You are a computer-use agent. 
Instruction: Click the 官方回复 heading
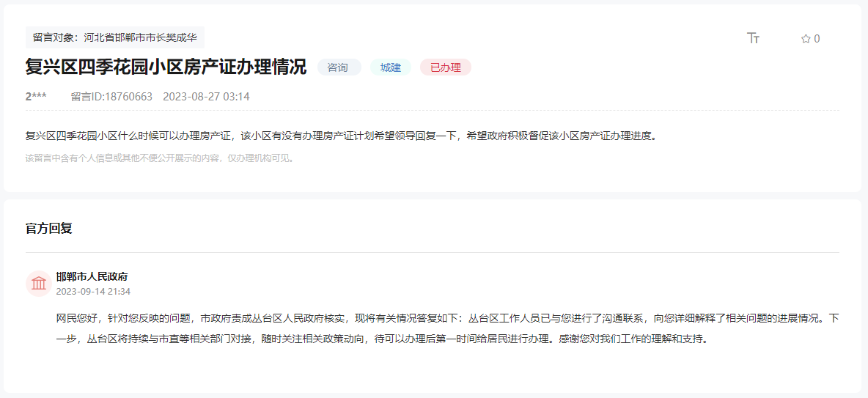(x=48, y=229)
